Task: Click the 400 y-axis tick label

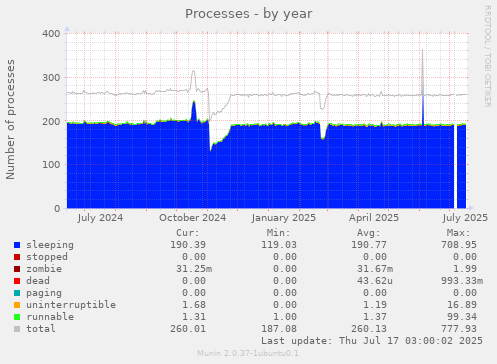Action: click(x=51, y=34)
